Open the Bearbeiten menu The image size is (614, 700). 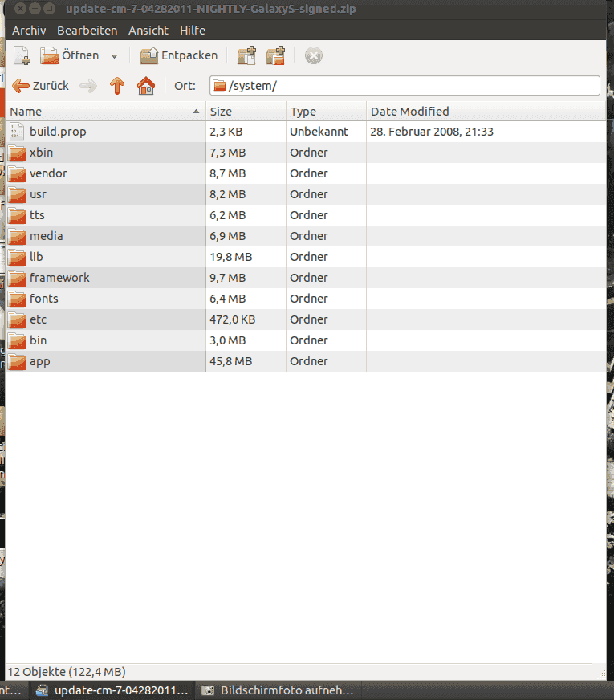coord(87,31)
